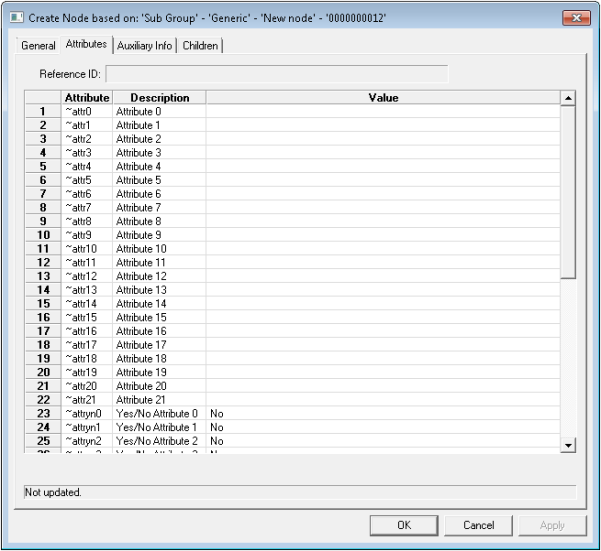This screenshot has height=551, width=601.
Task: Click the ~attr3 attribute cell
Action: point(87,153)
